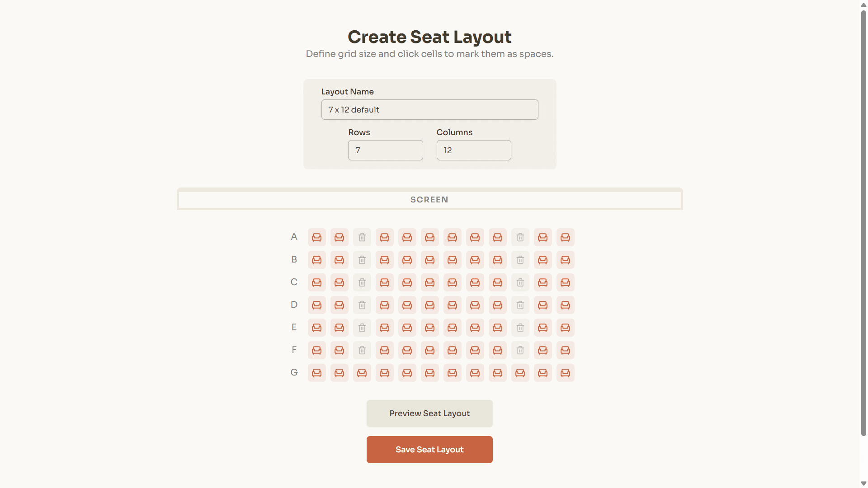Select the Rows number input
The width and height of the screenshot is (868, 488).
(x=385, y=150)
